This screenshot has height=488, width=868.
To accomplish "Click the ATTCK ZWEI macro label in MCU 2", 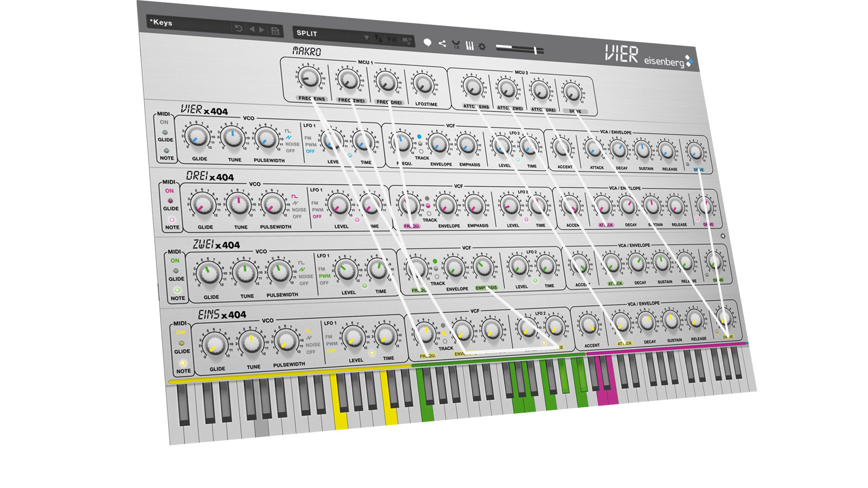I will [510, 108].
